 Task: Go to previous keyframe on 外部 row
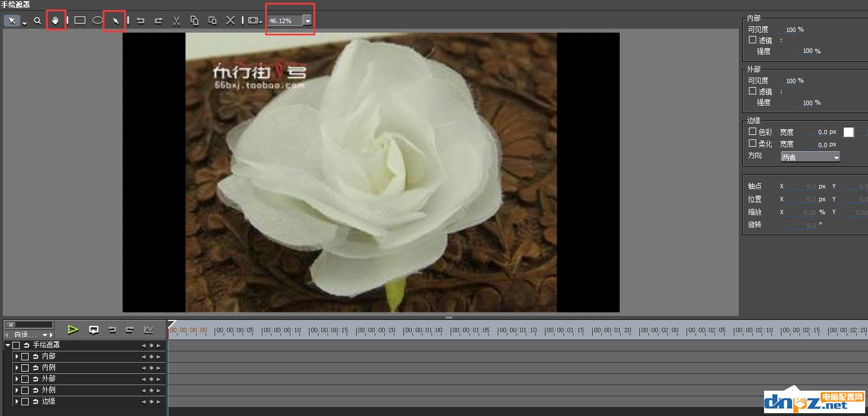pos(144,379)
